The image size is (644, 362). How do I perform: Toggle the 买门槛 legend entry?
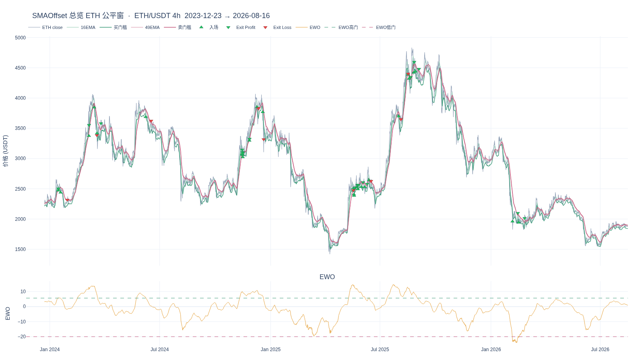[113, 27]
